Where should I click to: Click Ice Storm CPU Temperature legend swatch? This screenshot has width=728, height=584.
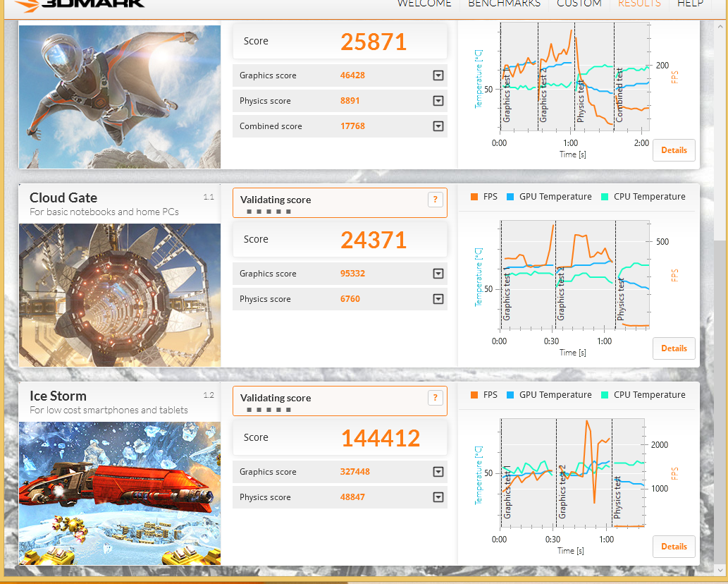click(x=605, y=395)
